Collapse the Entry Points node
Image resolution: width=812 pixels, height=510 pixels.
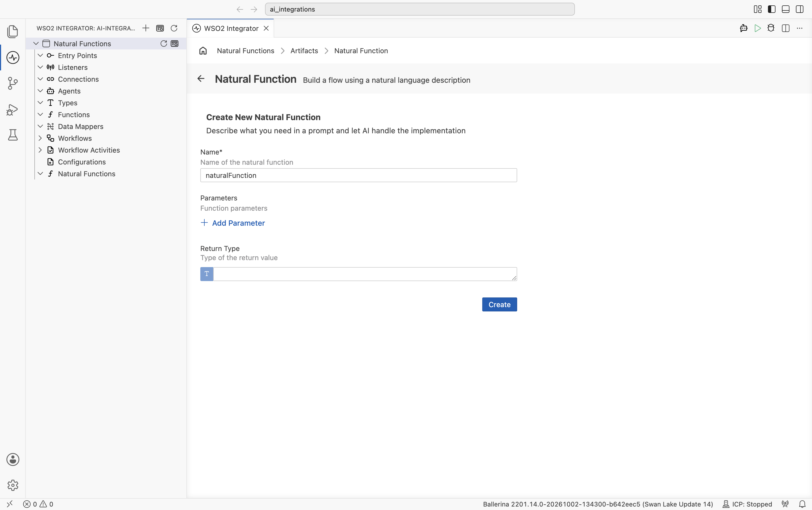[40, 55]
